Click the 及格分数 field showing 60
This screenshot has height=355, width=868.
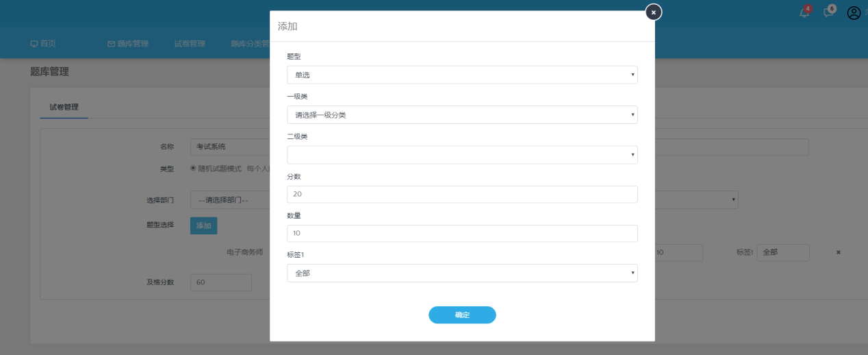[220, 282]
